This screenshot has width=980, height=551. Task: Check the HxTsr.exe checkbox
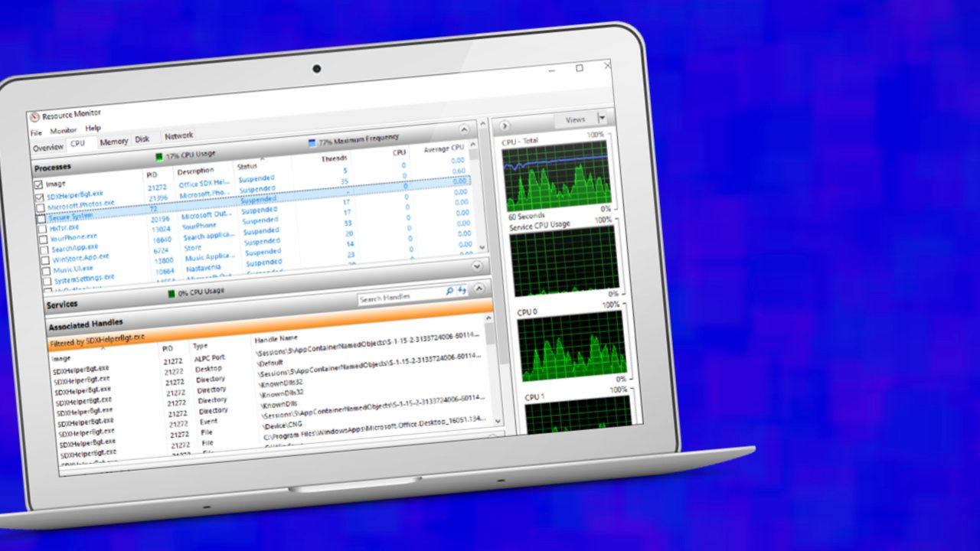43,229
